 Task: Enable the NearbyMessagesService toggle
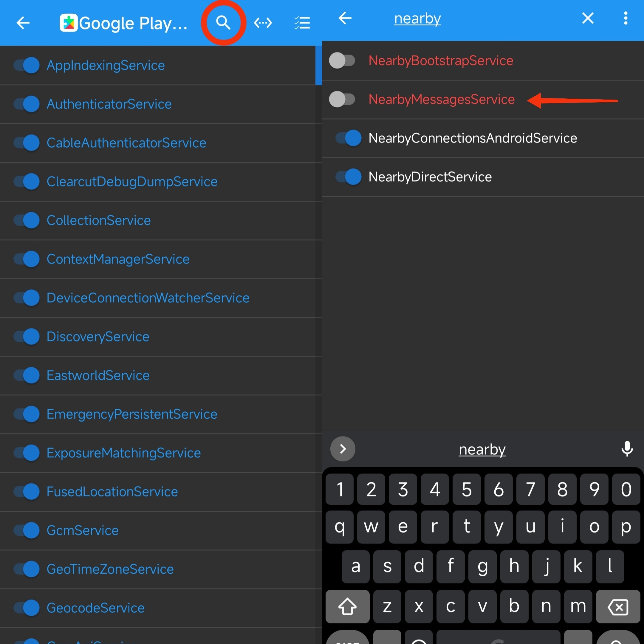click(x=342, y=99)
